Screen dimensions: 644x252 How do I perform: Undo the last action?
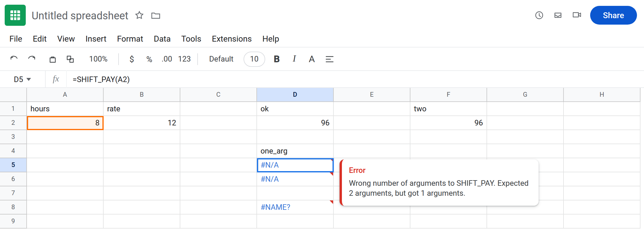[14, 59]
